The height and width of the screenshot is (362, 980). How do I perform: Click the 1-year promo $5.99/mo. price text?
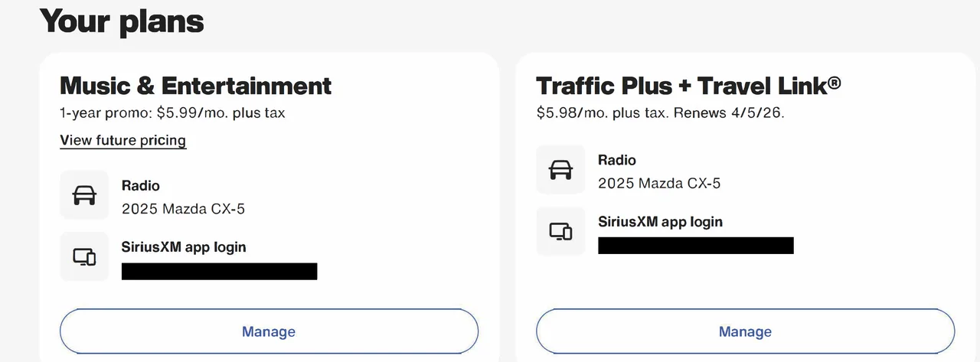pos(172,113)
